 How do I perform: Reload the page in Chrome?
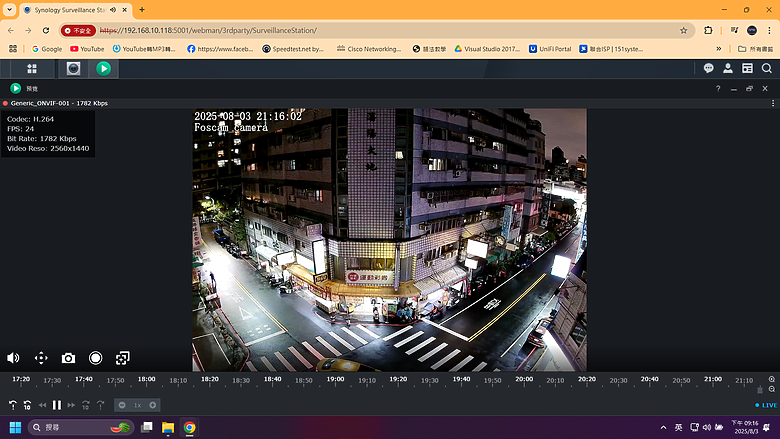pos(46,30)
